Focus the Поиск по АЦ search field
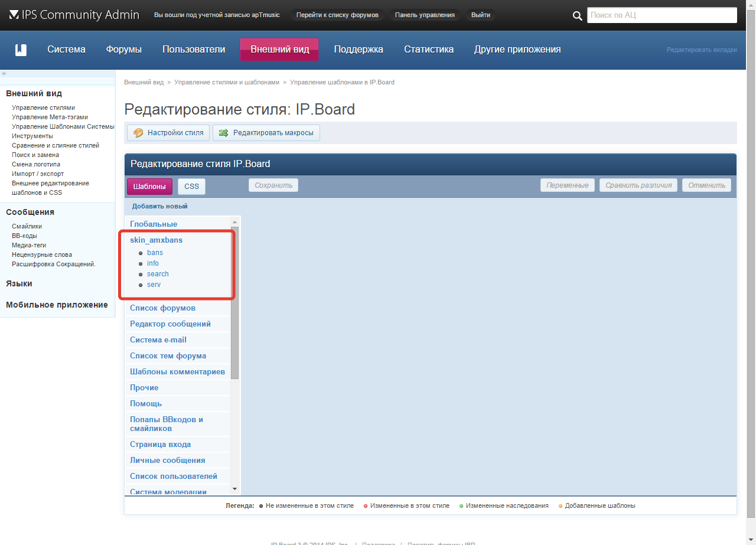The height and width of the screenshot is (545, 756). tap(662, 15)
